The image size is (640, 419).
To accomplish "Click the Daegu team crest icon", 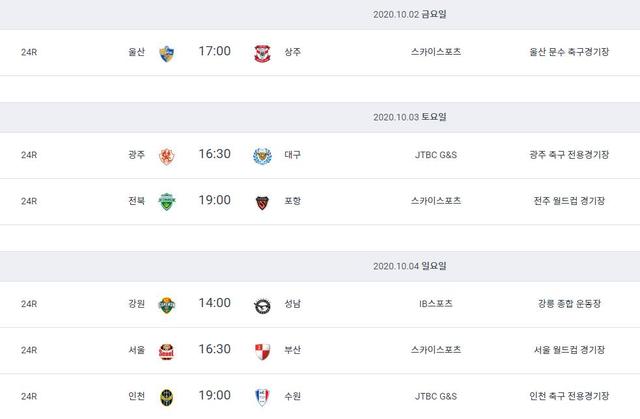I will tap(263, 154).
